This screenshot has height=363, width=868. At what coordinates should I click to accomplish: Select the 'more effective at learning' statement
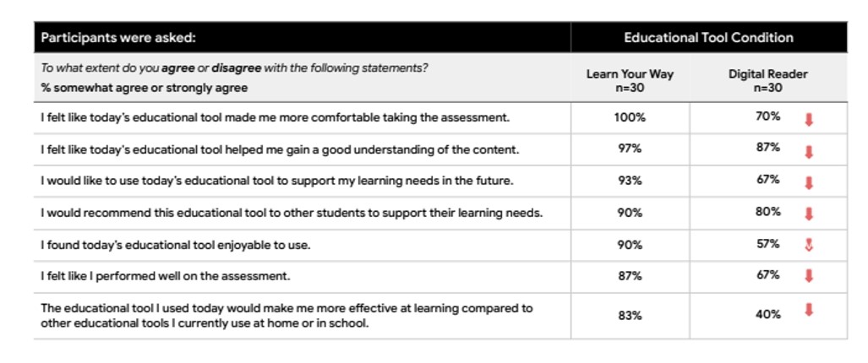pyautogui.click(x=287, y=315)
